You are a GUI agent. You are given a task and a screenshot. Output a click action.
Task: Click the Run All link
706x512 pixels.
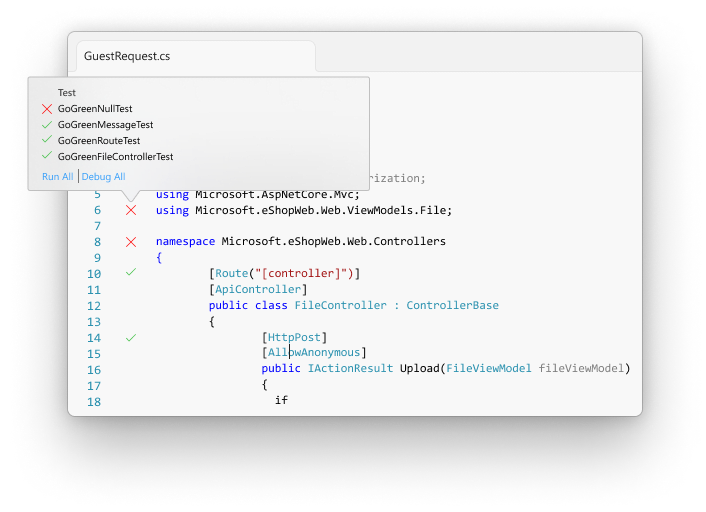click(x=58, y=177)
